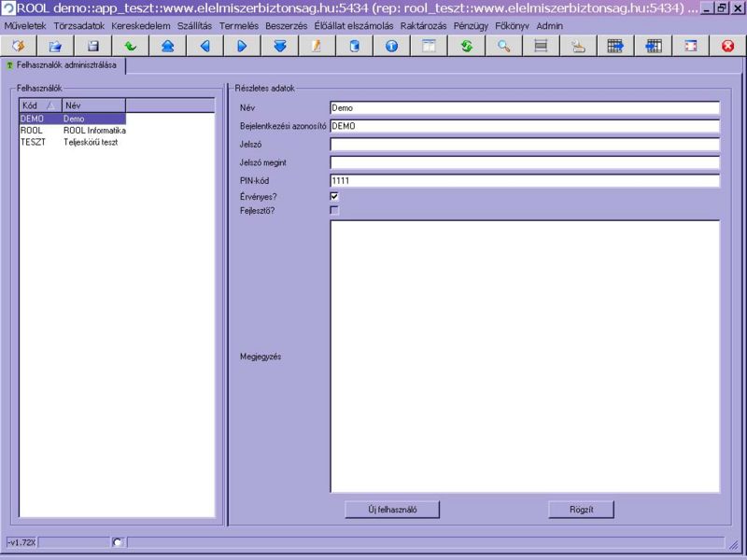Click into the Jelszó input field

[x=524, y=145]
